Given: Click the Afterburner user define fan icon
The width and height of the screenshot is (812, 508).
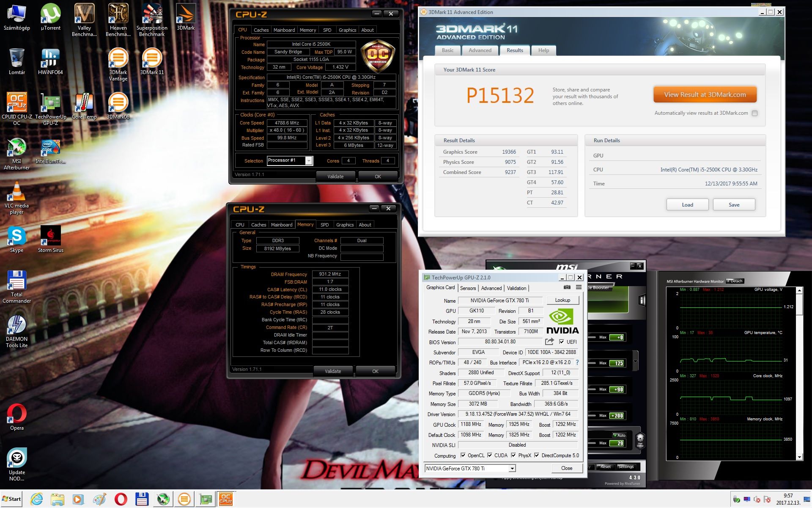Looking at the screenshot, I should click(x=640, y=440).
